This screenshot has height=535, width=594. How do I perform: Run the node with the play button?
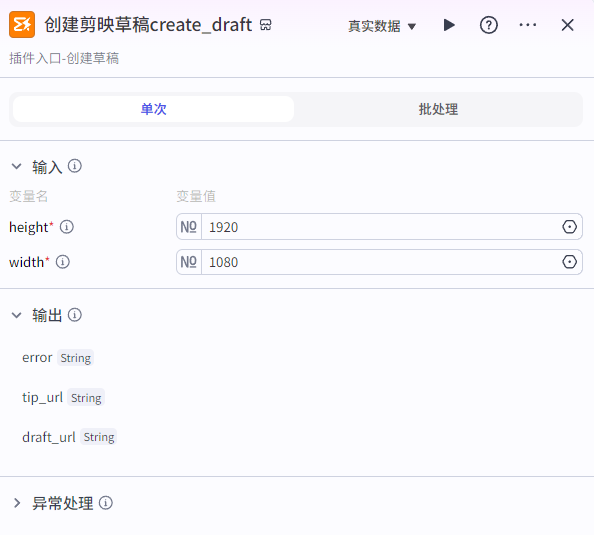pos(449,25)
